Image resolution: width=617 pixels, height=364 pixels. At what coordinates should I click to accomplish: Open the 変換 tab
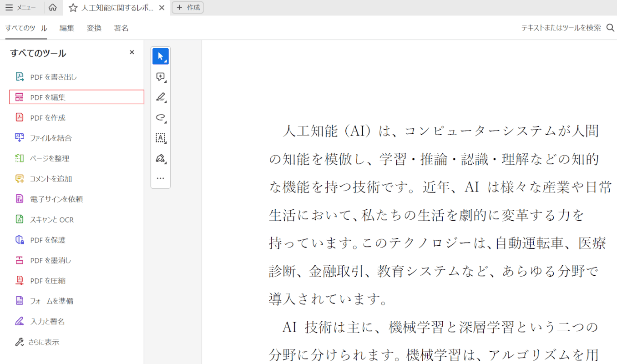pyautogui.click(x=94, y=28)
